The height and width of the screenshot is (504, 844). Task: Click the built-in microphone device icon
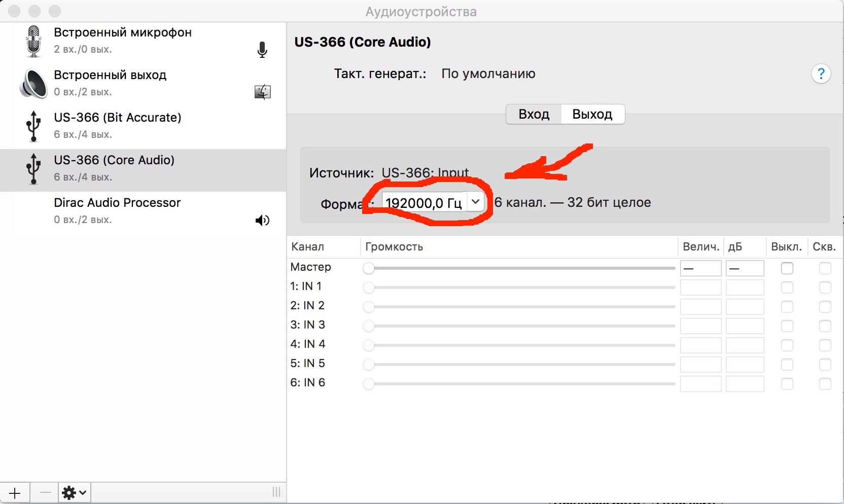pyautogui.click(x=33, y=41)
